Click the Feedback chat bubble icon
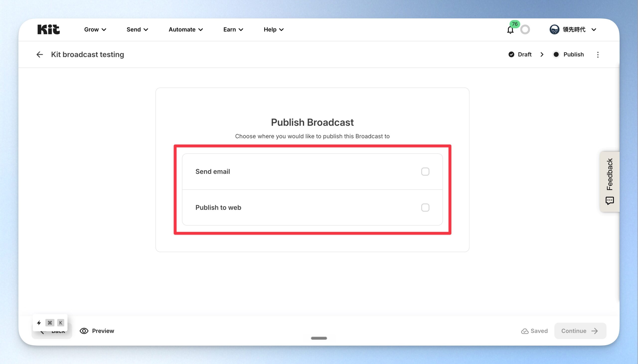Screen dimensions: 638x364 tap(610, 201)
